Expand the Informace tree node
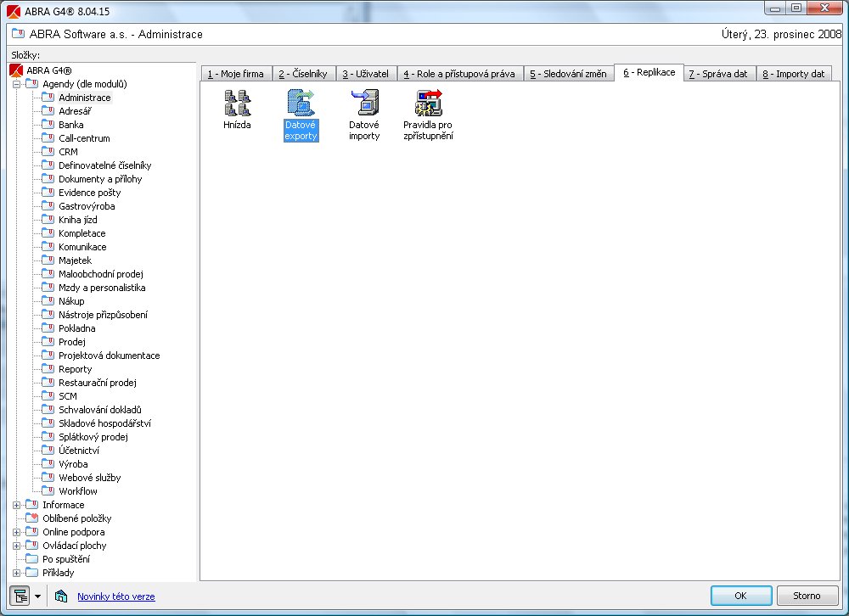Image resolution: width=849 pixels, height=616 pixels. click(16, 505)
